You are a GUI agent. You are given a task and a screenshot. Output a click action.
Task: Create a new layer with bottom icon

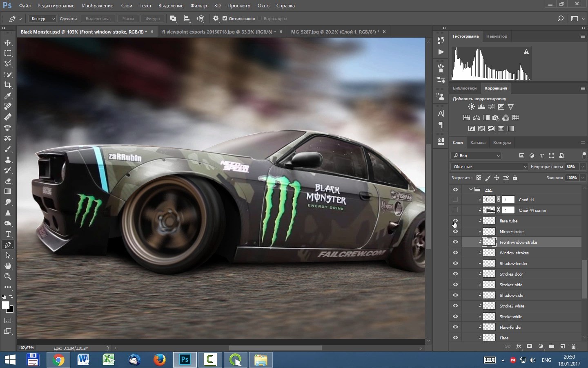click(562, 346)
